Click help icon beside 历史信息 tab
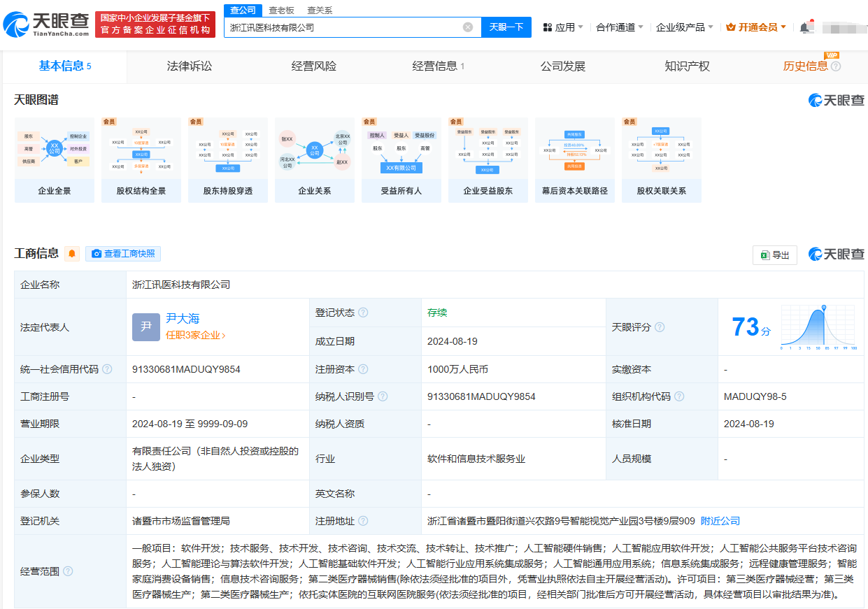 [x=836, y=66]
